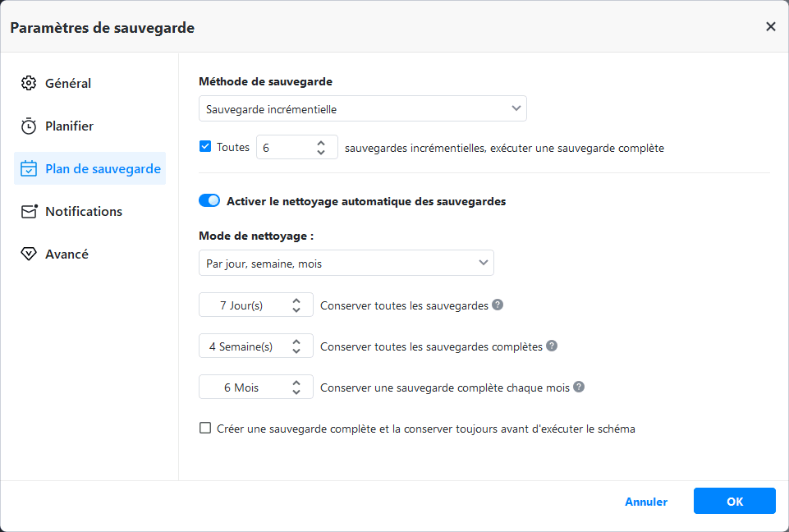
Task: Click the Plan de sauvegarde calendar icon
Action: point(29,169)
